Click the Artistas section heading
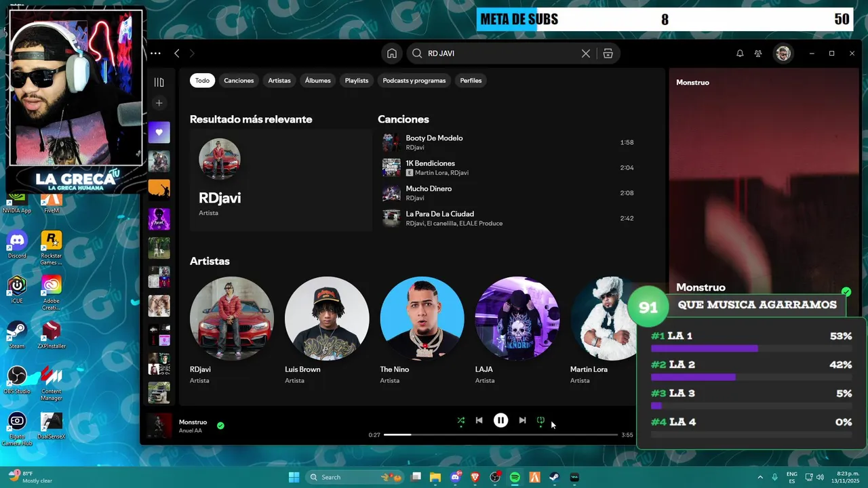Screen dimensions: 868x488 point(210,261)
